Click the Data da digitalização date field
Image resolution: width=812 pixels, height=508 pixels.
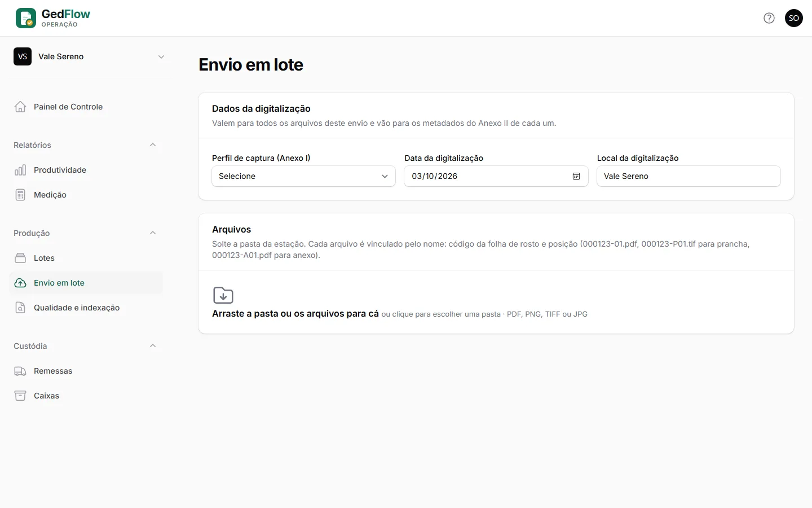(x=496, y=176)
